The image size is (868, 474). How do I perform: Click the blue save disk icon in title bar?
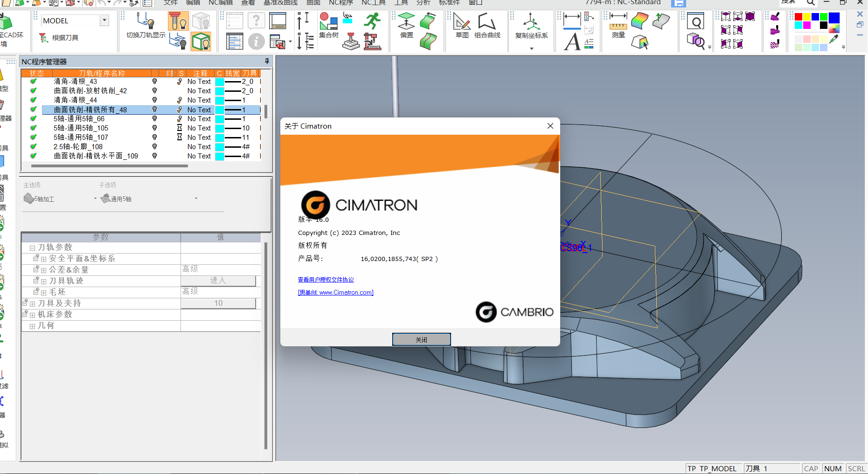click(x=678, y=3)
